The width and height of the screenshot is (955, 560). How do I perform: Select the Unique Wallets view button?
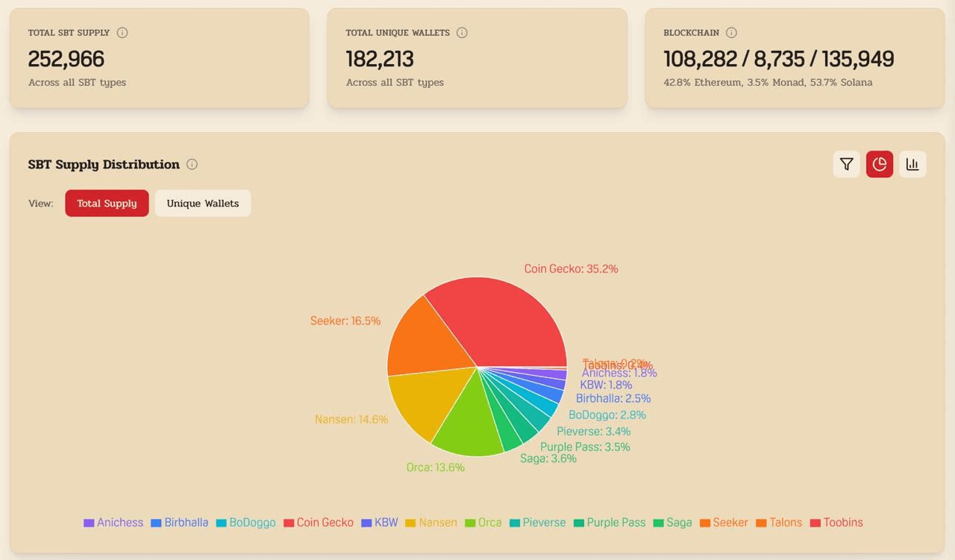pyautogui.click(x=203, y=203)
